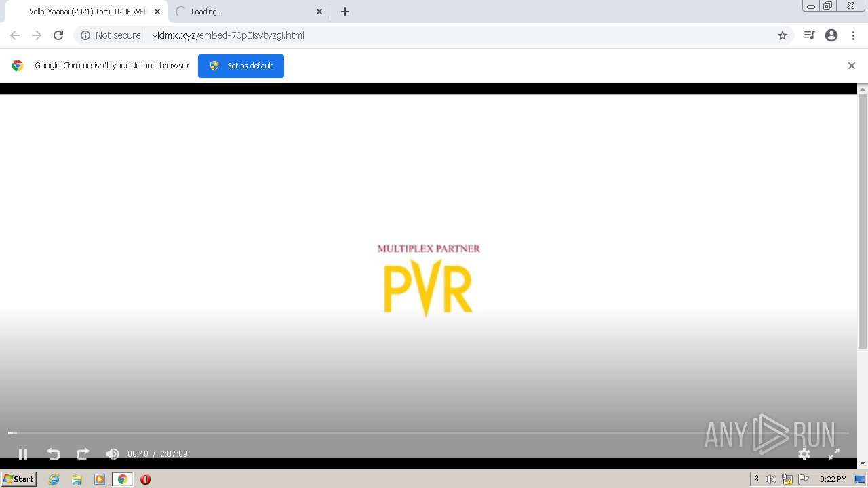Viewport: 868px width, 488px height.
Task: Click the 00:40 / 2:07:09 time display
Action: pyautogui.click(x=157, y=454)
